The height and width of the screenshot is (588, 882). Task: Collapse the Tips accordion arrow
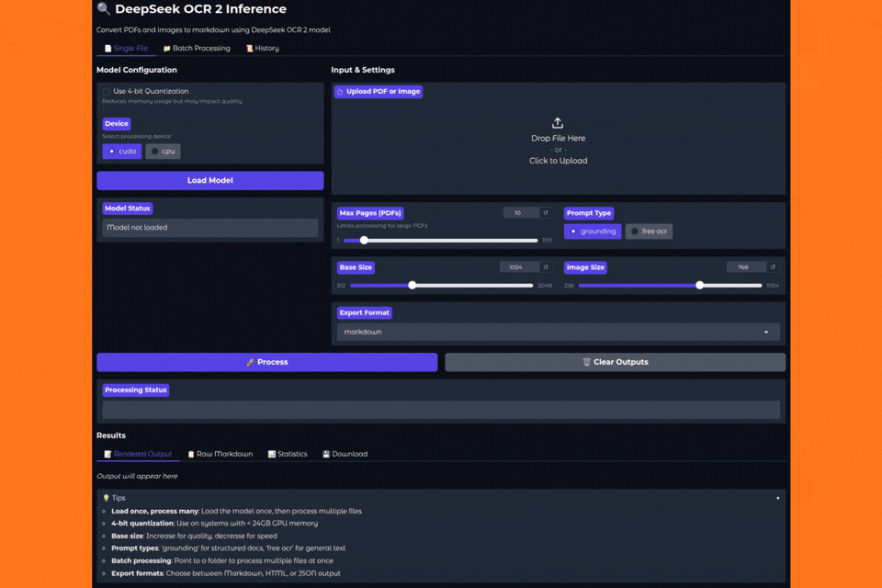point(777,498)
